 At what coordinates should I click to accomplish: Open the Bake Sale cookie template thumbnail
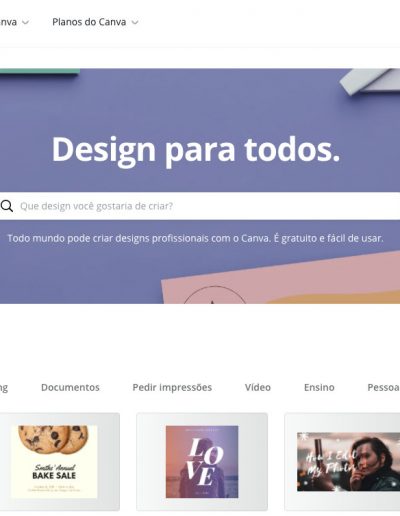click(x=59, y=462)
